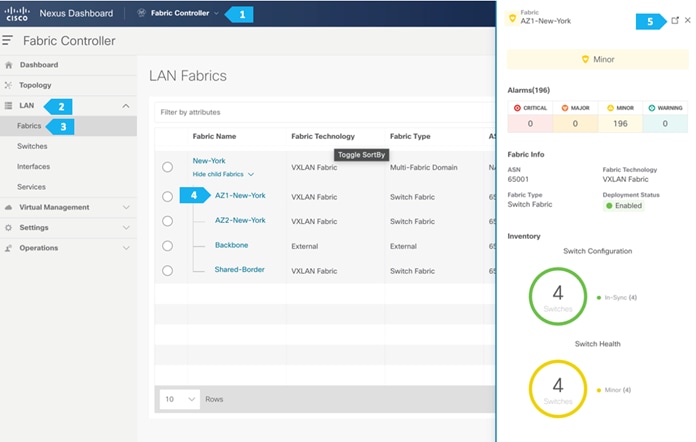This screenshot has height=442, width=696.
Task: Click the yellow Switch Health donut chart
Action: [558, 389]
